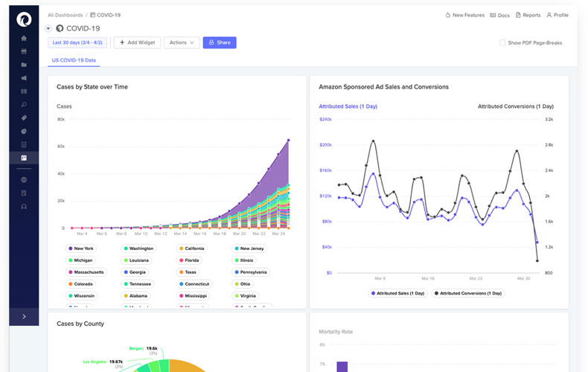Open the pie chart icon in sidebar

click(x=24, y=131)
